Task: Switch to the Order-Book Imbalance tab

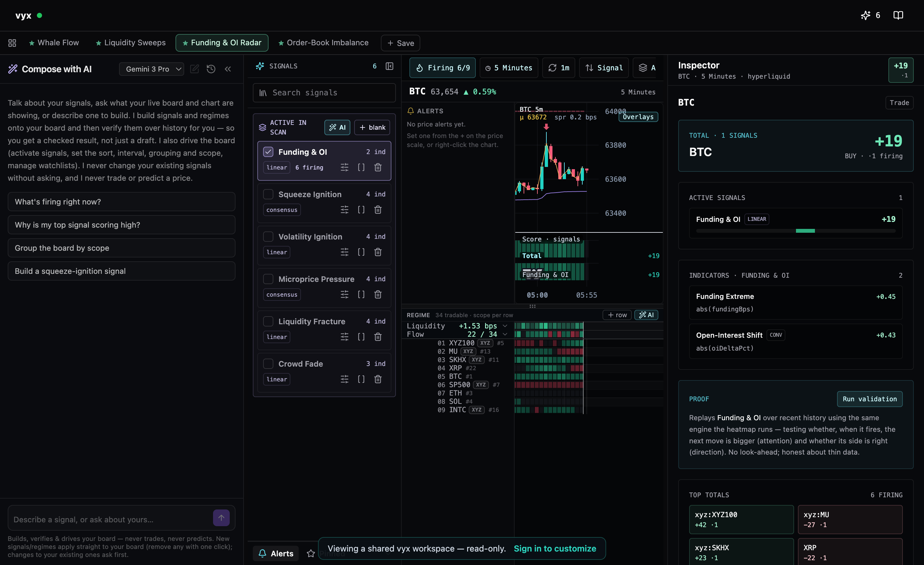Action: (323, 43)
